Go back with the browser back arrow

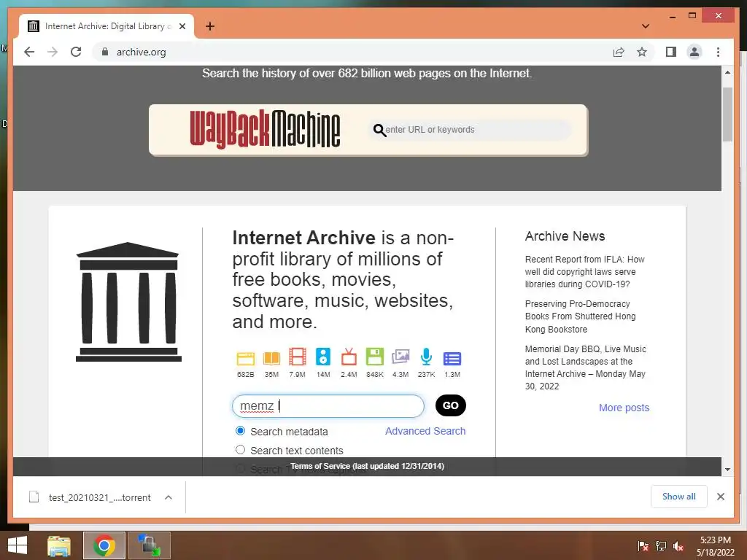click(29, 52)
